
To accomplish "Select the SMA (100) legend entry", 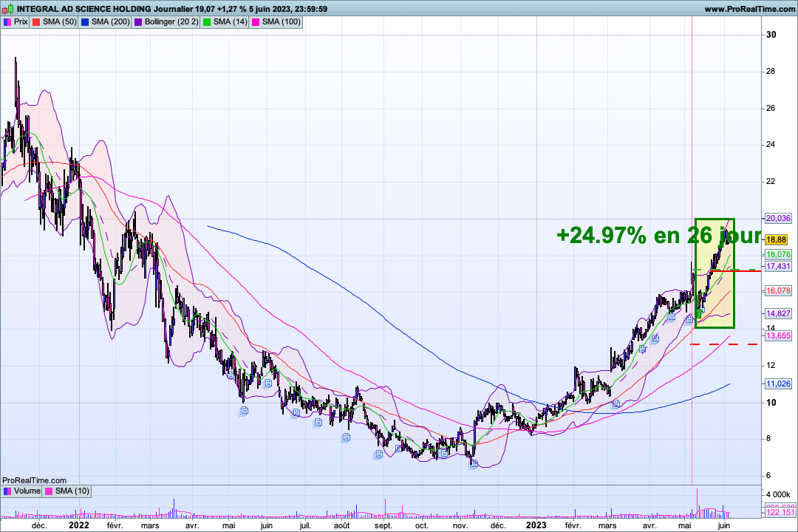I will (276, 22).
